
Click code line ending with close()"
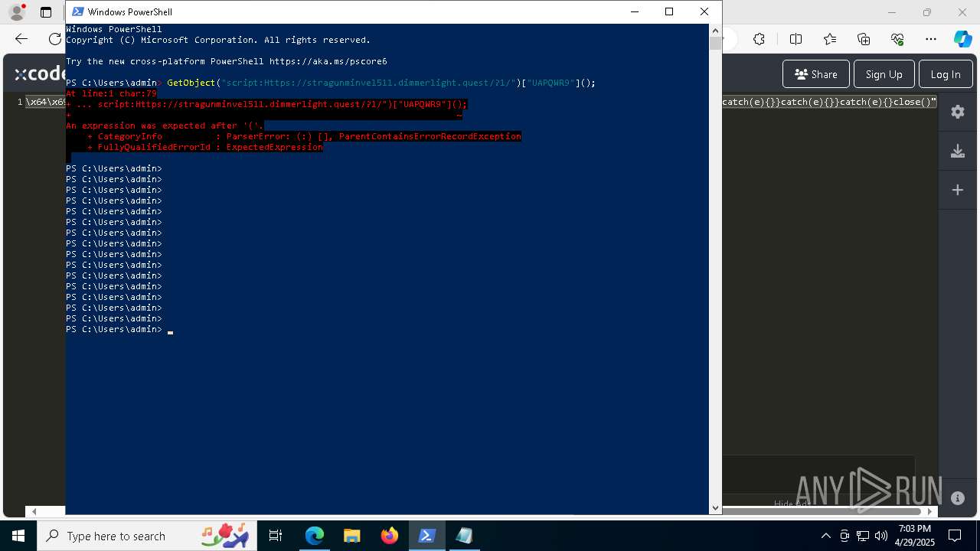coord(829,102)
